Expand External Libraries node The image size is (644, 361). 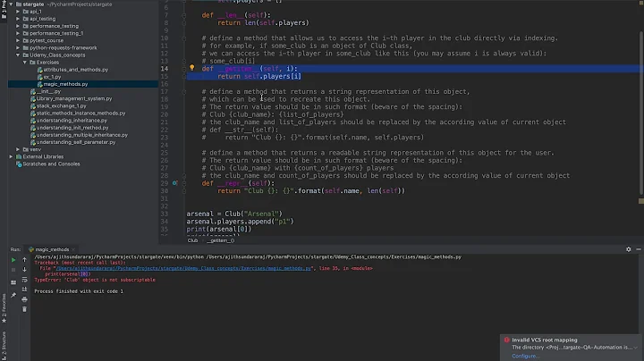(x=11, y=156)
